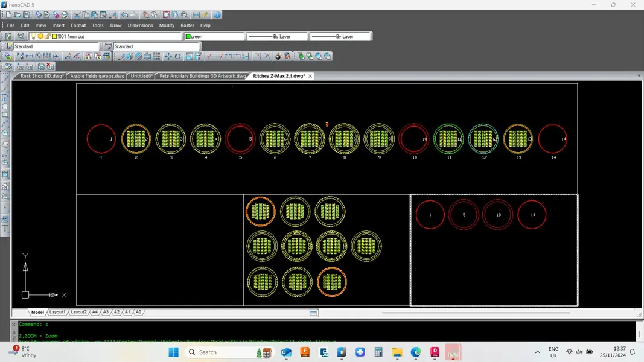Open the first By Layer linetype dropdown
Screen dimensions: 644x362
277,36
